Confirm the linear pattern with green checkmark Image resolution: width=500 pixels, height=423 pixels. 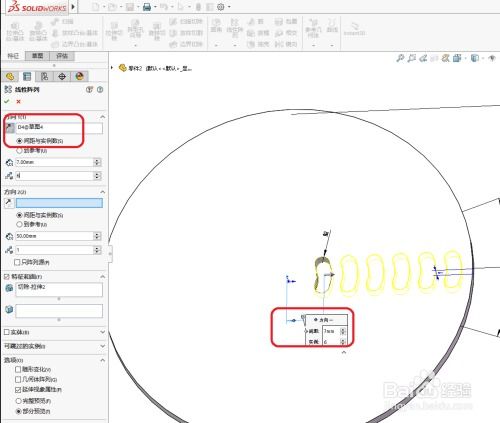7,101
